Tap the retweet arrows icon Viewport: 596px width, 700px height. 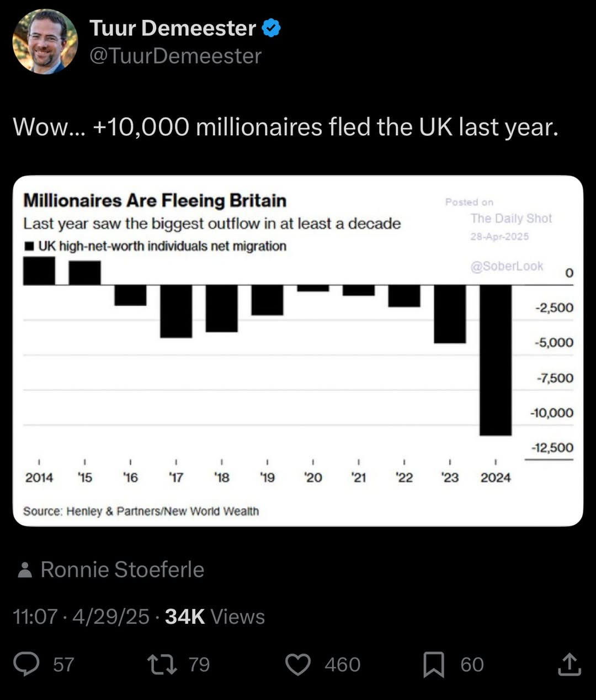click(x=162, y=664)
